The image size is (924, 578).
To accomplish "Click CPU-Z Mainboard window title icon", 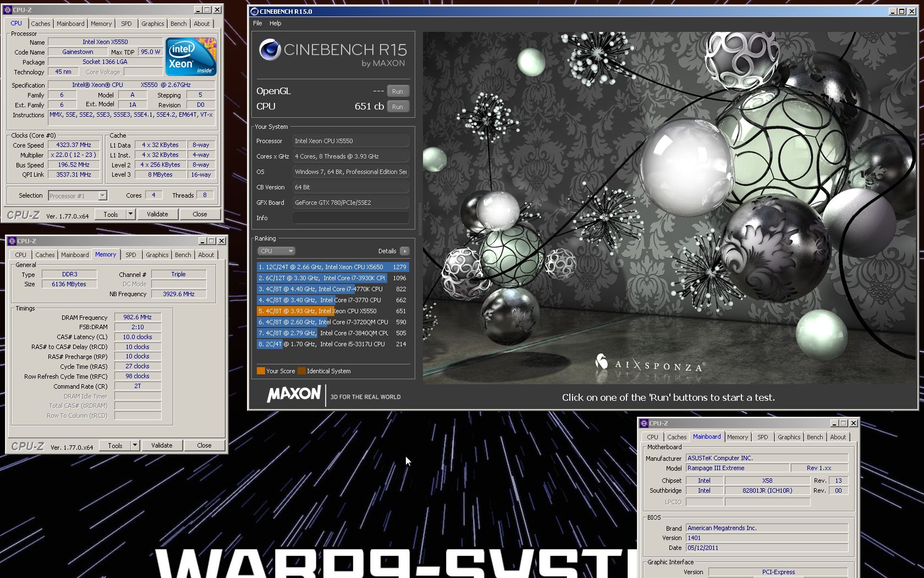I will (x=644, y=423).
